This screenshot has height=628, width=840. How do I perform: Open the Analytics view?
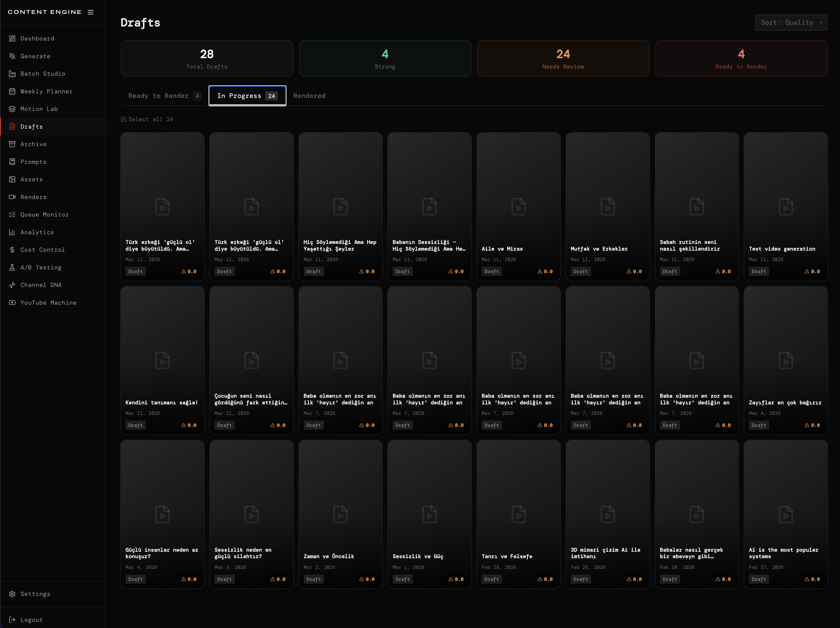[37, 232]
